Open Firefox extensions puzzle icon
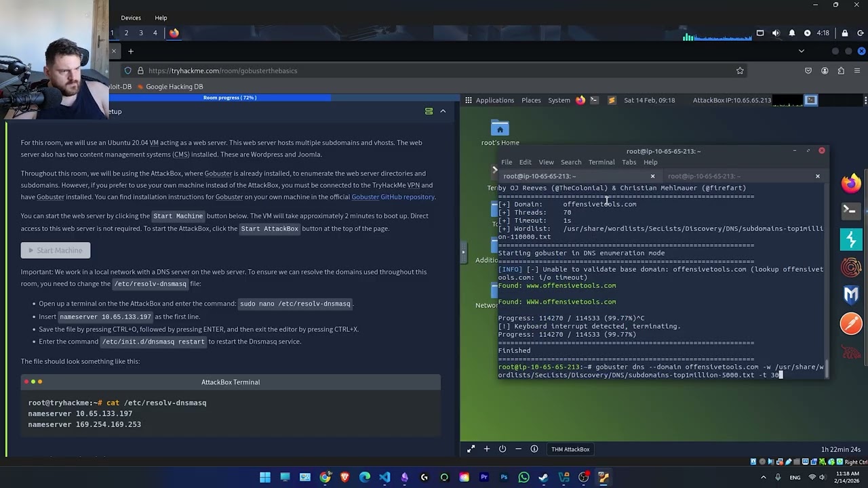 841,70
